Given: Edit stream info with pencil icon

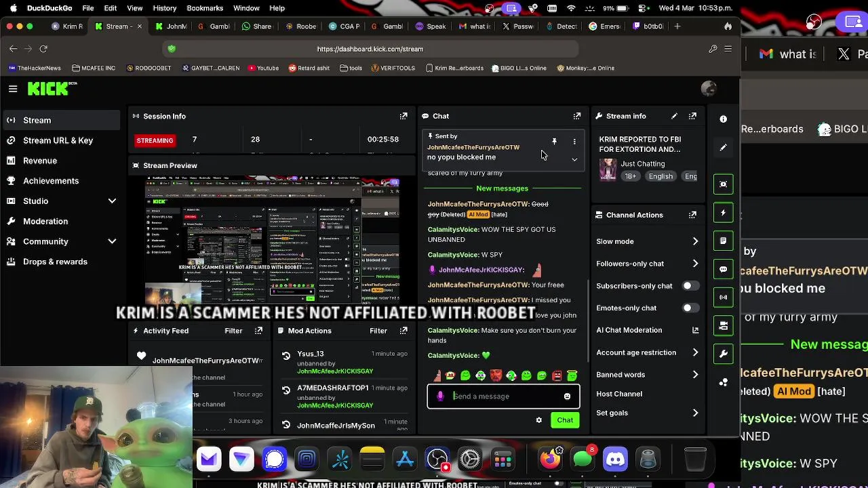Looking at the screenshot, I should [674, 116].
